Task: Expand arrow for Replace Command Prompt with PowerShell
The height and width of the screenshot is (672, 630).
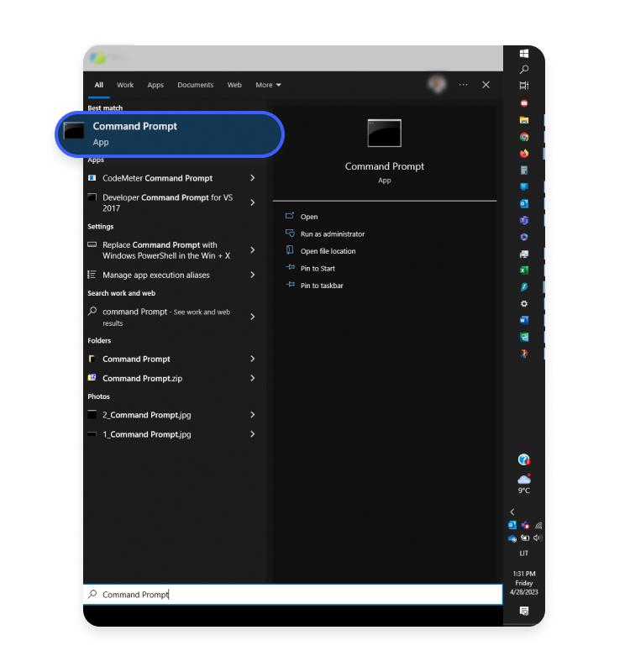Action: coord(253,249)
